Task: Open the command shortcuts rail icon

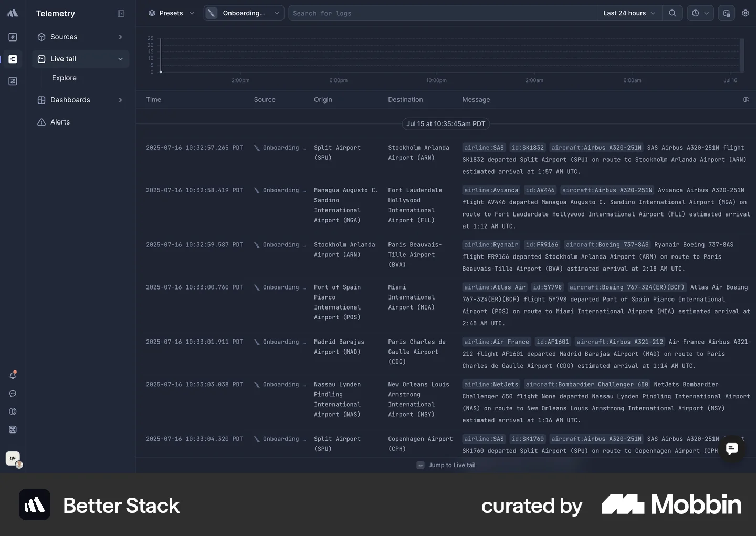Action: point(13,429)
